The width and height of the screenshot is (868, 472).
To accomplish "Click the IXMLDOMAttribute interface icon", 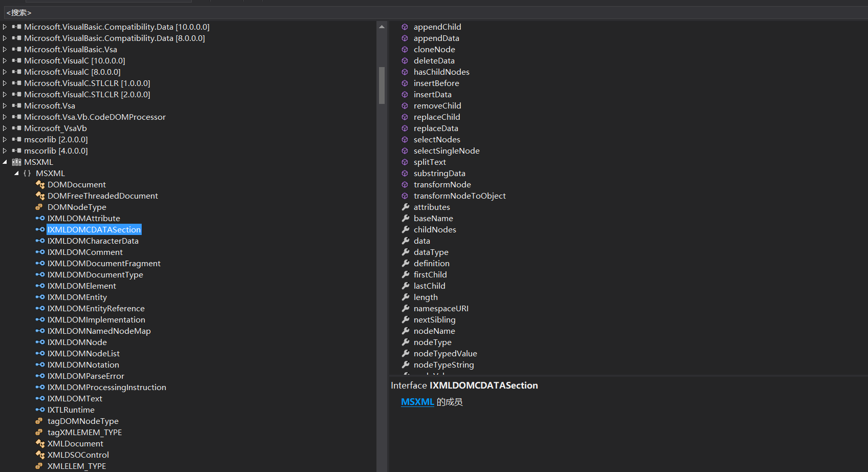I will point(40,218).
